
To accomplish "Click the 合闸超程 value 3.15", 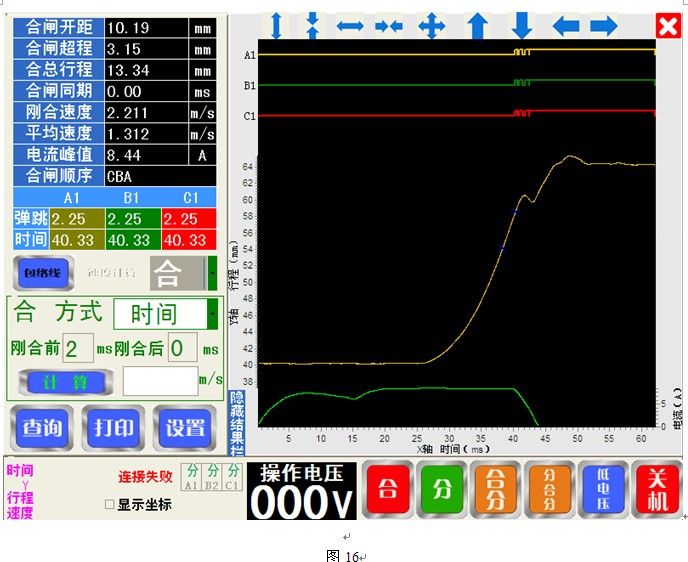I will (x=147, y=49).
